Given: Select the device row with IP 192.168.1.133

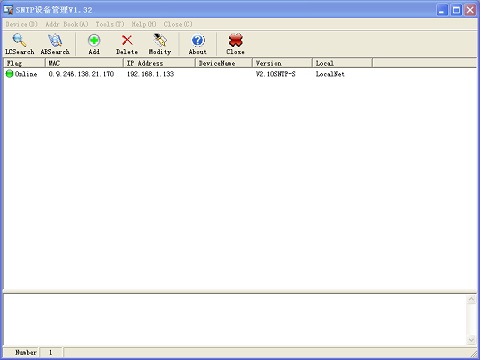Looking at the screenshot, I should (x=240, y=74).
